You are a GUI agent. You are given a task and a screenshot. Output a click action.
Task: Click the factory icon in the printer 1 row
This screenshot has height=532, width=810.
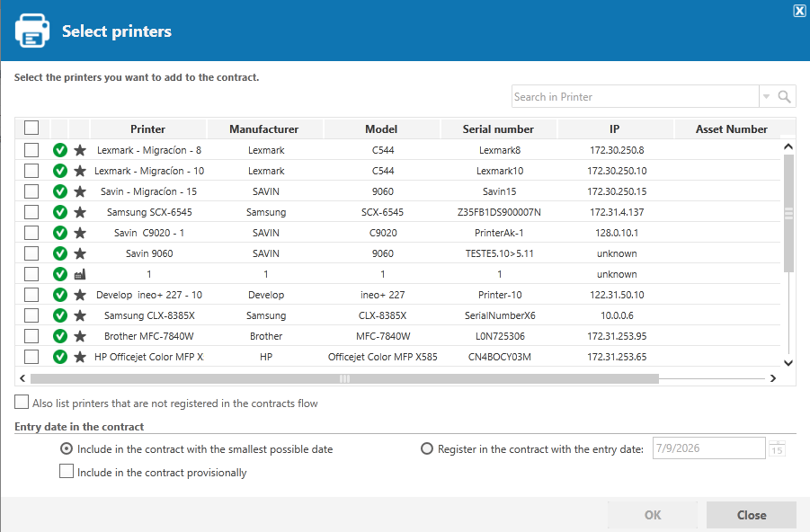tap(80, 274)
